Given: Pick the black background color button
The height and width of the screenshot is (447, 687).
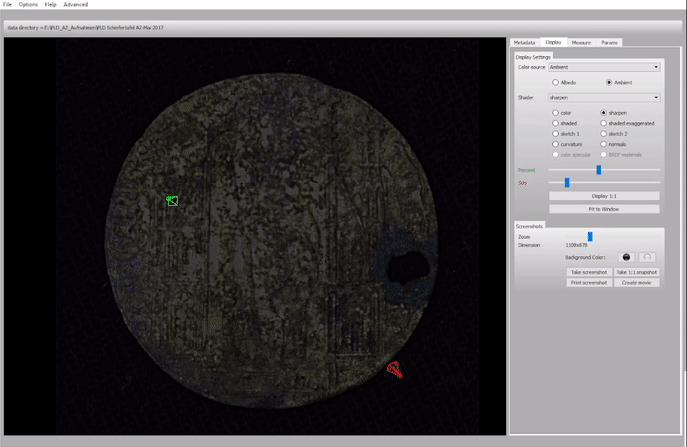Looking at the screenshot, I should tap(628, 257).
